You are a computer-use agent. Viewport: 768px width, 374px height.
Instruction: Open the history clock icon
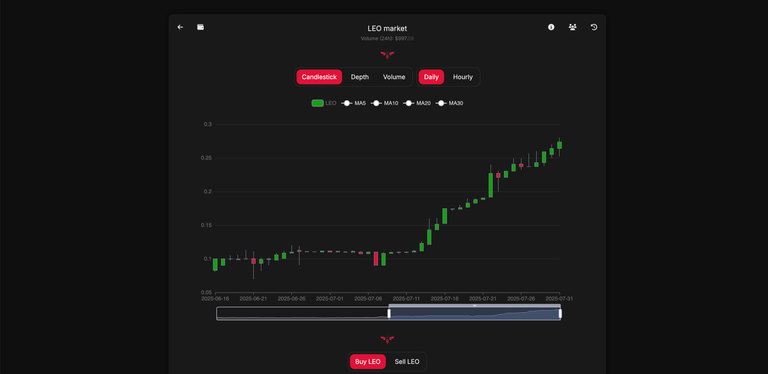(594, 27)
